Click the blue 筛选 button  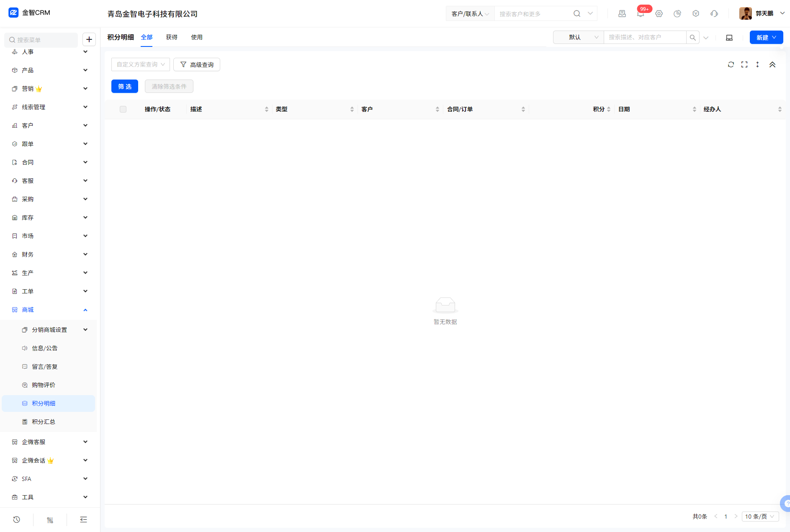pyautogui.click(x=125, y=86)
